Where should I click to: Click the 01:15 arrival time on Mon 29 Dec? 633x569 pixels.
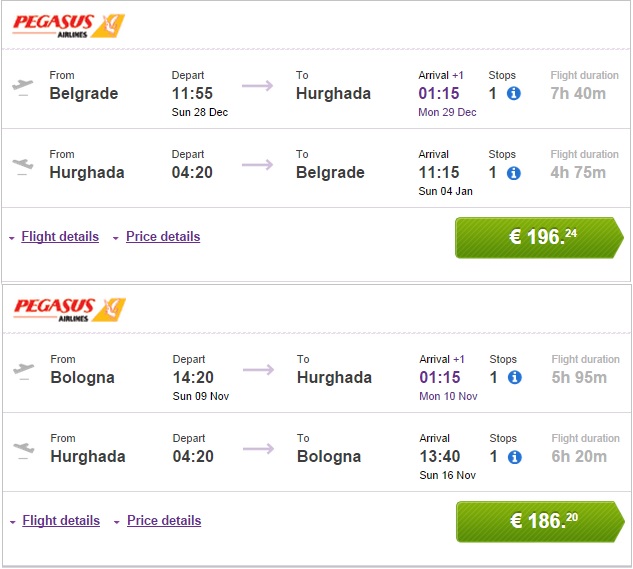pyautogui.click(x=439, y=94)
